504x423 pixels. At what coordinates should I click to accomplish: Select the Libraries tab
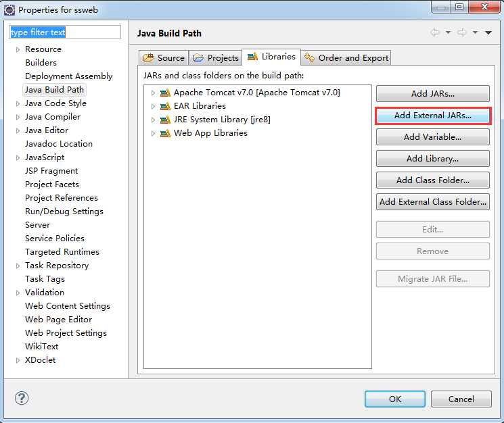(271, 57)
